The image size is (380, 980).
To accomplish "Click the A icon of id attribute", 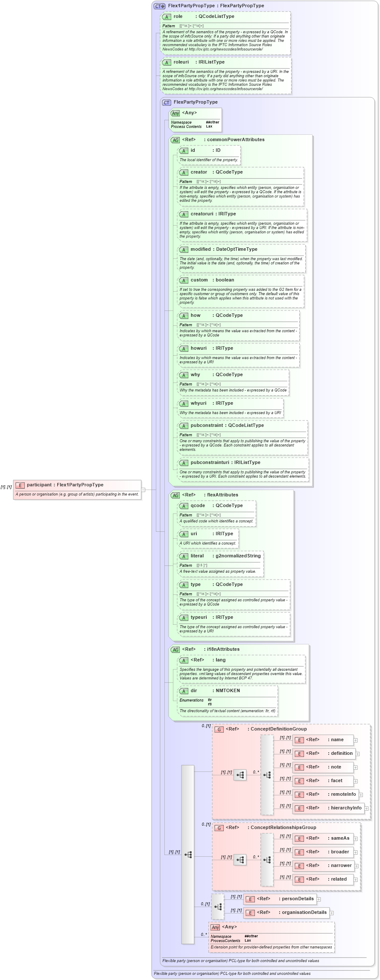I will click(x=184, y=151).
